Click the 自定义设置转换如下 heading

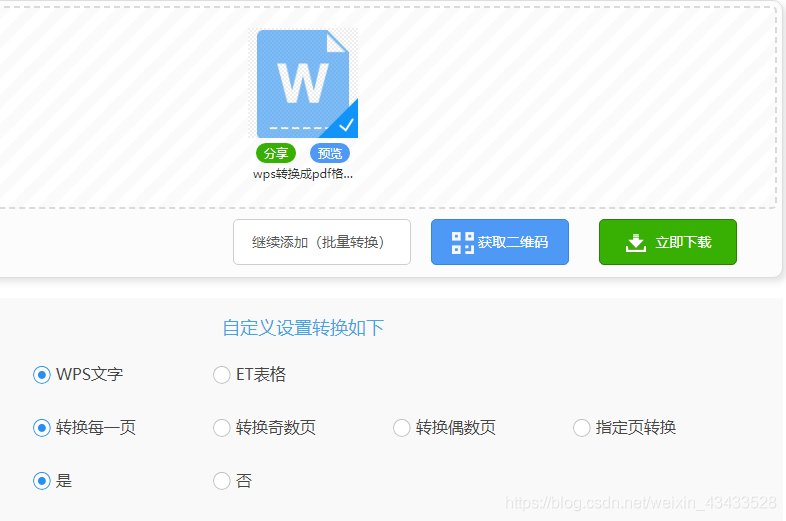(303, 328)
